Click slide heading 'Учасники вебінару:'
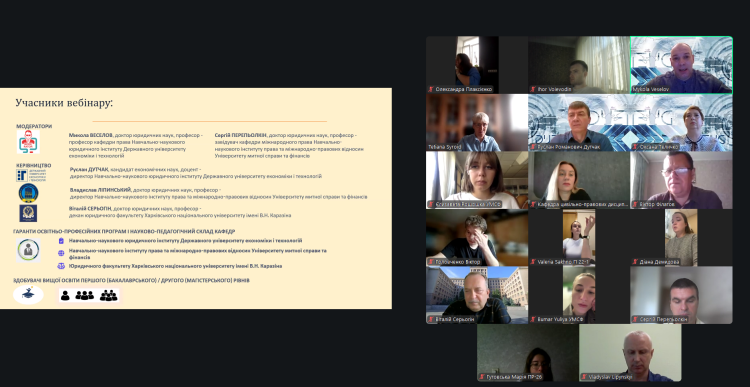This screenshot has width=750, height=387. pos(64,103)
